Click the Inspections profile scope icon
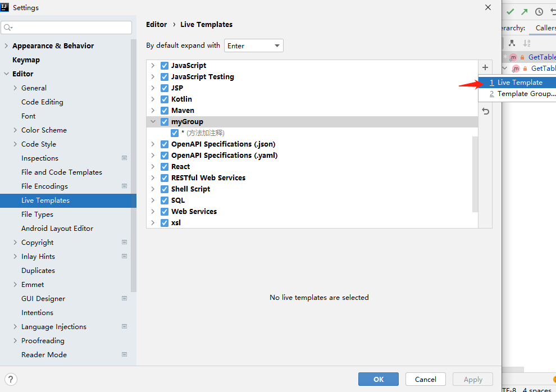The width and height of the screenshot is (556, 392). pyautogui.click(x=124, y=158)
